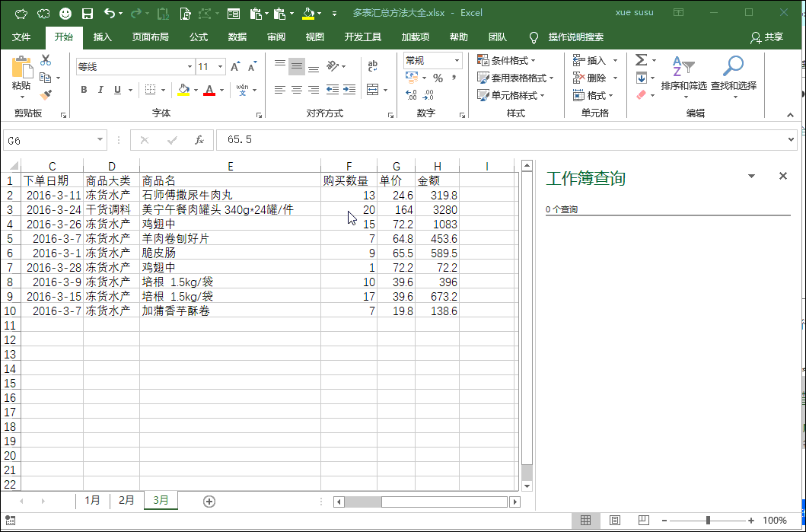Toggle Middle Align
The width and height of the screenshot is (806, 532).
[297, 66]
